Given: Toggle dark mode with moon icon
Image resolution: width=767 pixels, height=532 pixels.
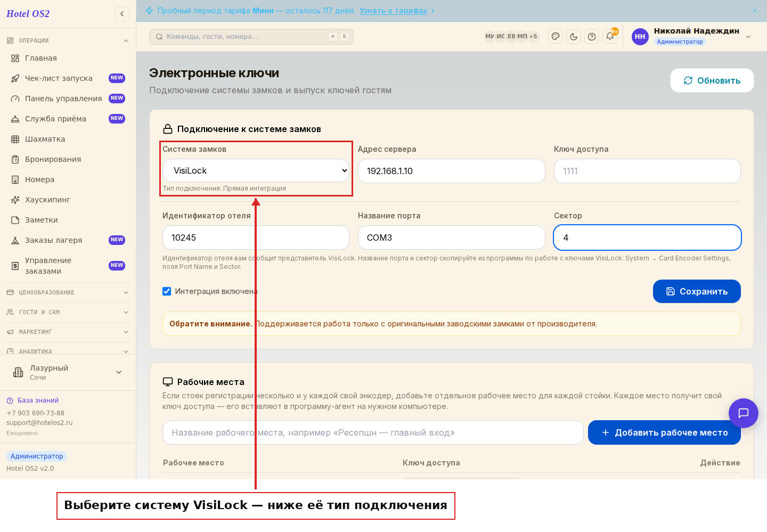Looking at the screenshot, I should coord(574,37).
